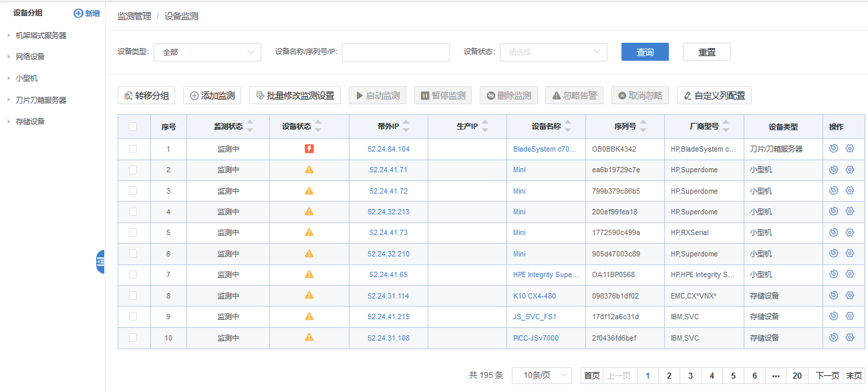Click history icon for 52.24.41.73 row

coord(833,232)
